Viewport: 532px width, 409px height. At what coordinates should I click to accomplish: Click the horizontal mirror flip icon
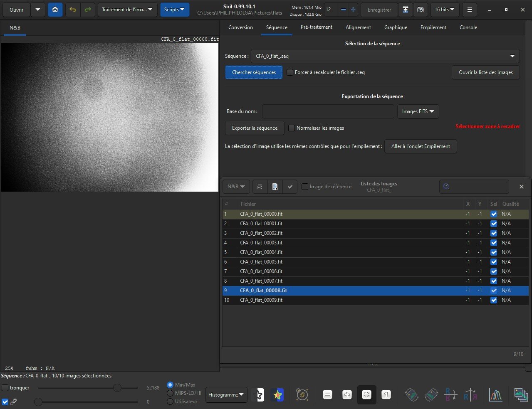470,395
